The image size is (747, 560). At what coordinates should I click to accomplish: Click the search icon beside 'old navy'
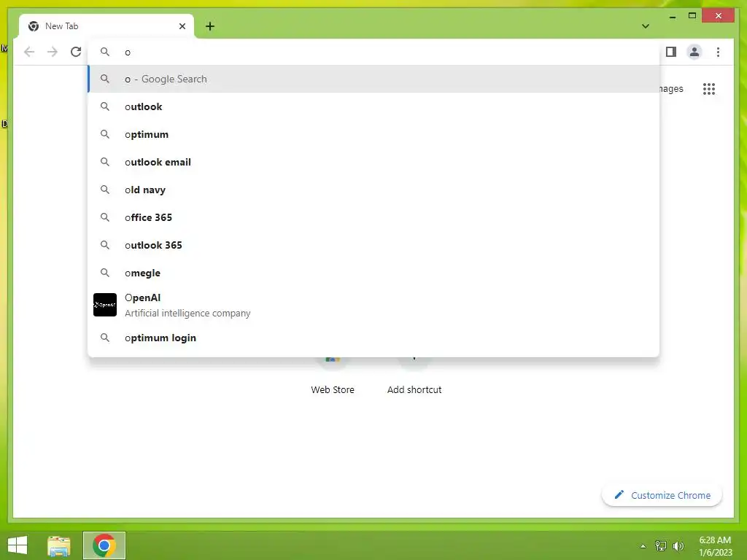tap(105, 190)
